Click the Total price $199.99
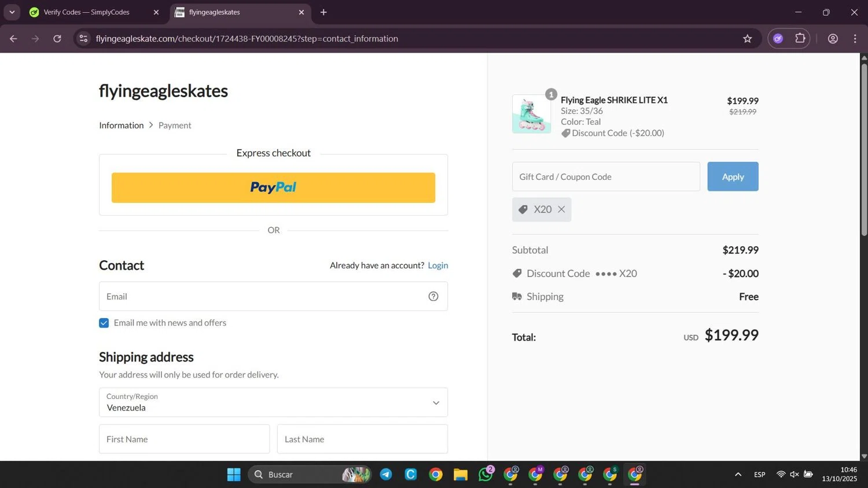The image size is (868, 488). (x=731, y=335)
